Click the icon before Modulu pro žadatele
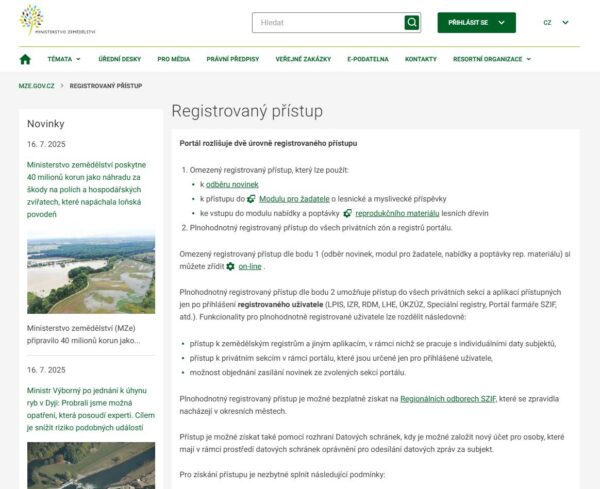The width and height of the screenshot is (600, 489). pyautogui.click(x=251, y=199)
